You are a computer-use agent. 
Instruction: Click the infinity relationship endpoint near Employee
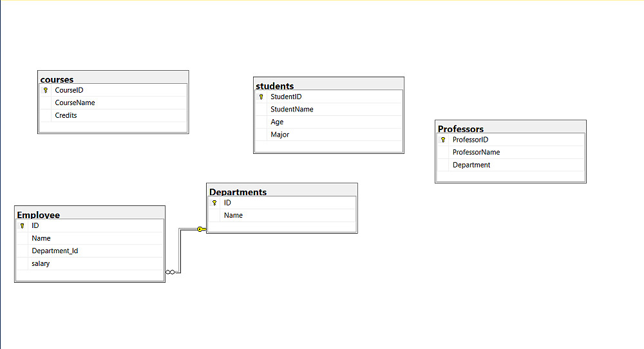click(x=170, y=272)
